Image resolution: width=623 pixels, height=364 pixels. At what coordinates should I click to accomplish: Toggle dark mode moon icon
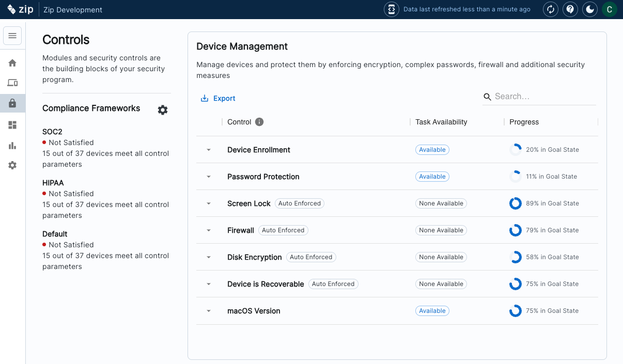click(x=590, y=9)
